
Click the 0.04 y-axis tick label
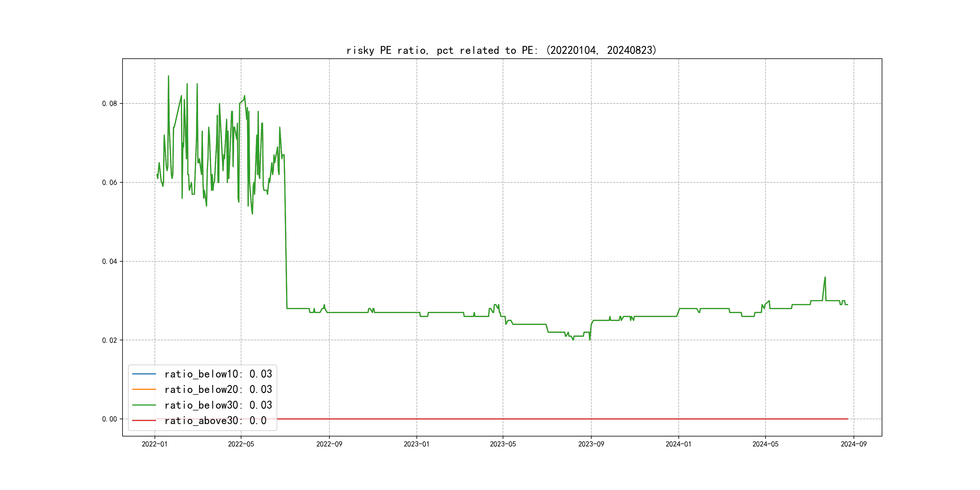pyautogui.click(x=109, y=261)
